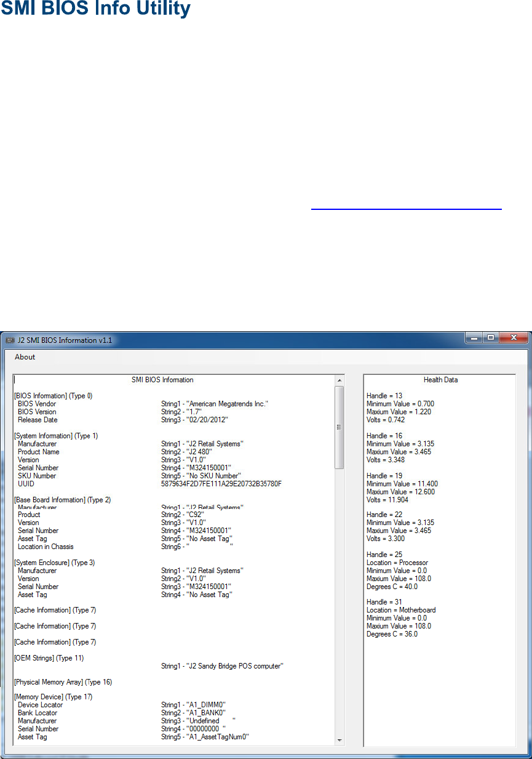532x759 pixels.
Task: Click "Volts = 11.904" reading
Action: 387,500
